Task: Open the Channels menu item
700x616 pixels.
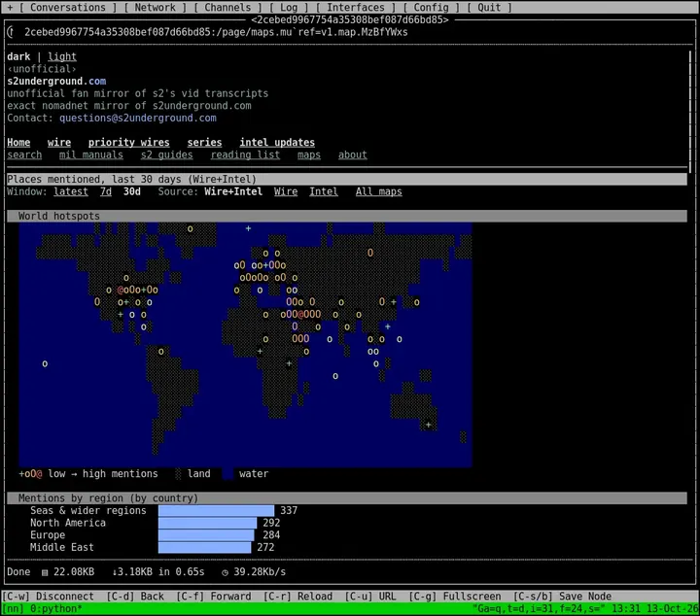Action: point(227,7)
